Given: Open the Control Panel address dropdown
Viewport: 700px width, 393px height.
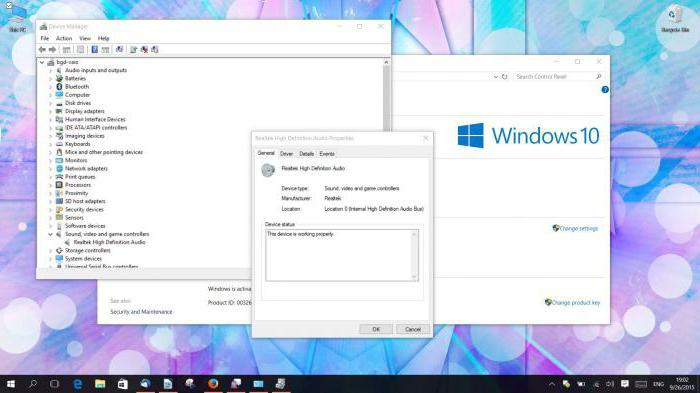Looking at the screenshot, I should coord(496,77).
